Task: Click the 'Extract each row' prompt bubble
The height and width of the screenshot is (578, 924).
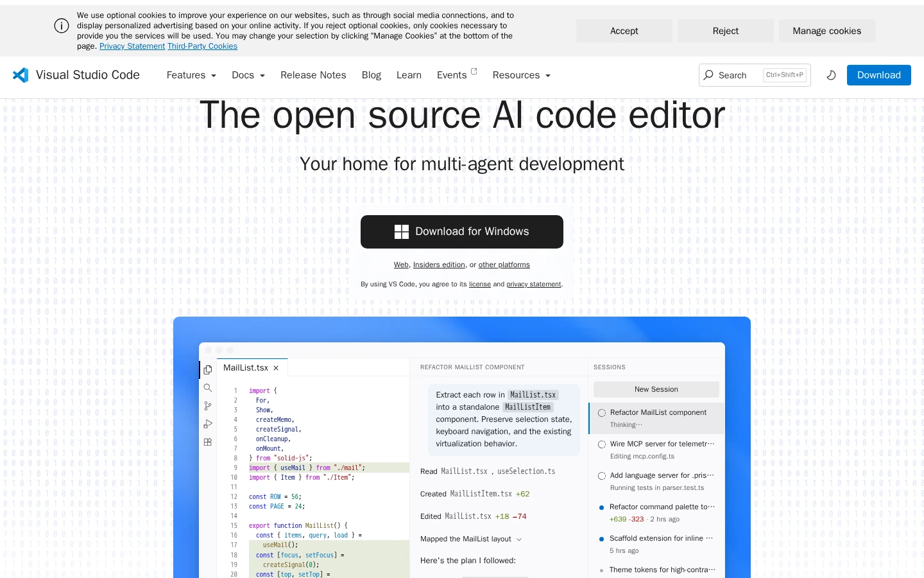Action: 504,419
